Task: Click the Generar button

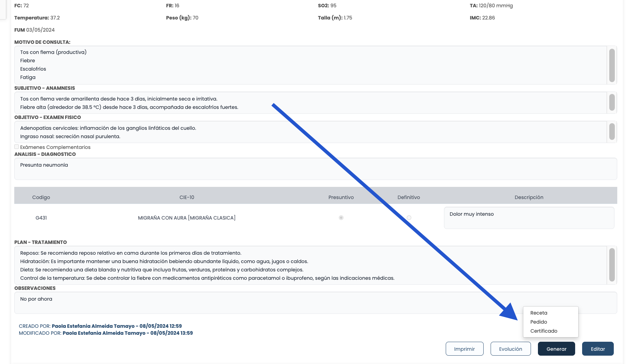Action: coord(556,349)
